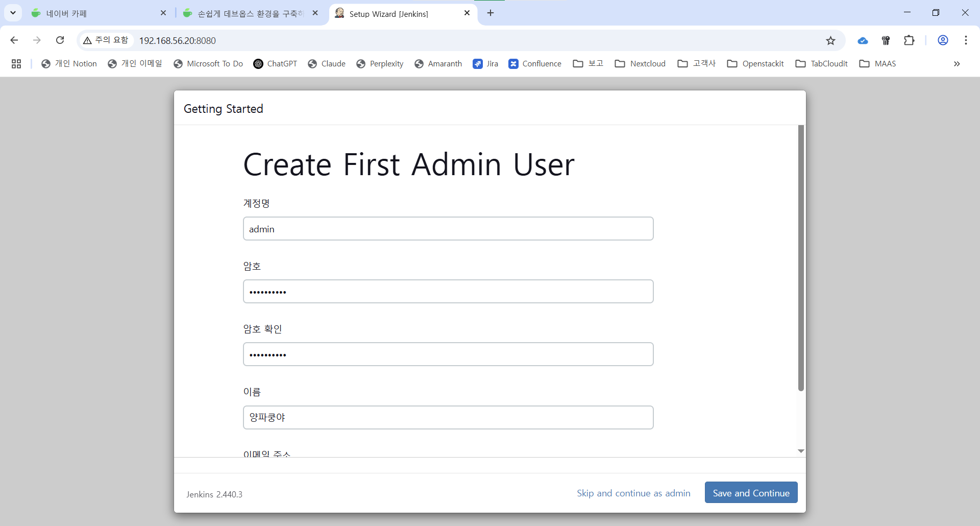This screenshot has height=526, width=980.
Task: Expand the 고객사 bookmark folder
Action: tap(697, 64)
